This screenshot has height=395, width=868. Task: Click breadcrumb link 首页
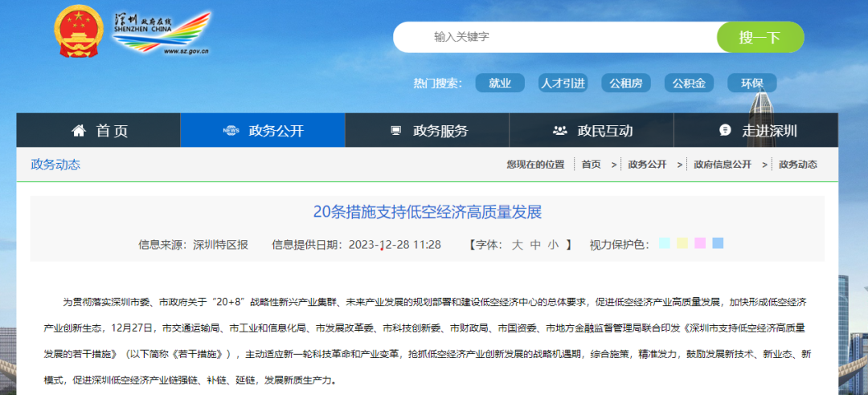[x=591, y=165]
